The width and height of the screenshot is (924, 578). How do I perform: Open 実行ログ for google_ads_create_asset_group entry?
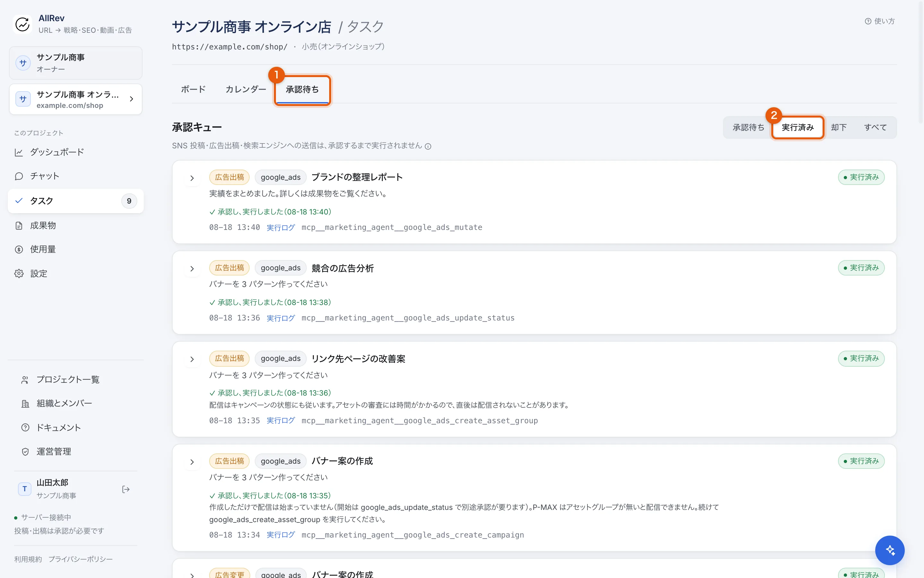click(x=281, y=421)
